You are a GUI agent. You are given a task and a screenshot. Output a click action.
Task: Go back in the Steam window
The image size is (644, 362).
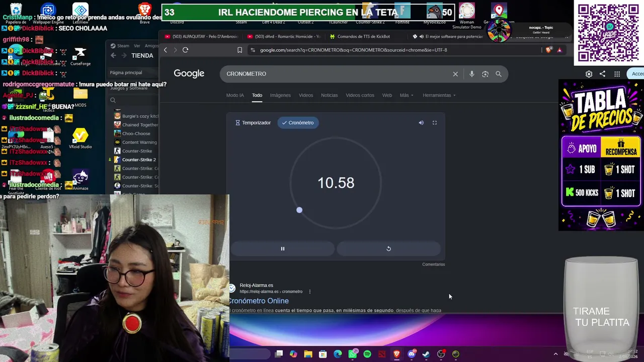click(113, 56)
